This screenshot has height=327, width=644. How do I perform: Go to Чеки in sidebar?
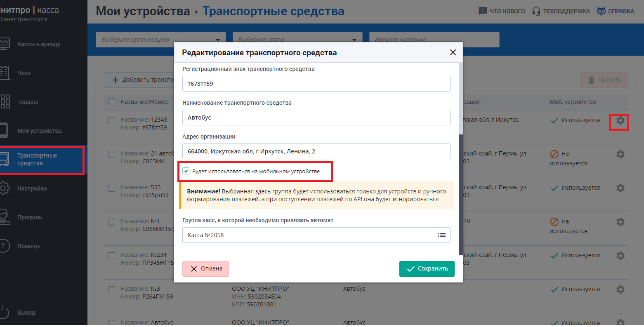24,73
